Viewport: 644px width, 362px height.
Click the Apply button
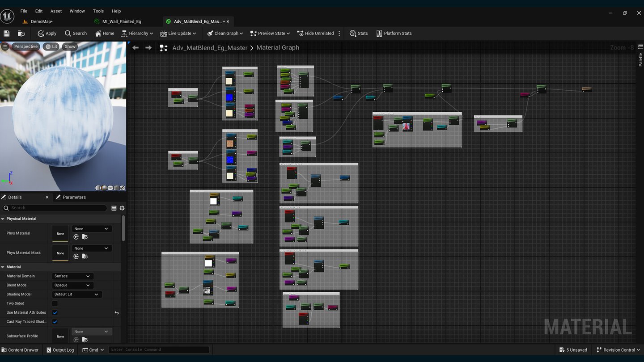[x=47, y=34]
